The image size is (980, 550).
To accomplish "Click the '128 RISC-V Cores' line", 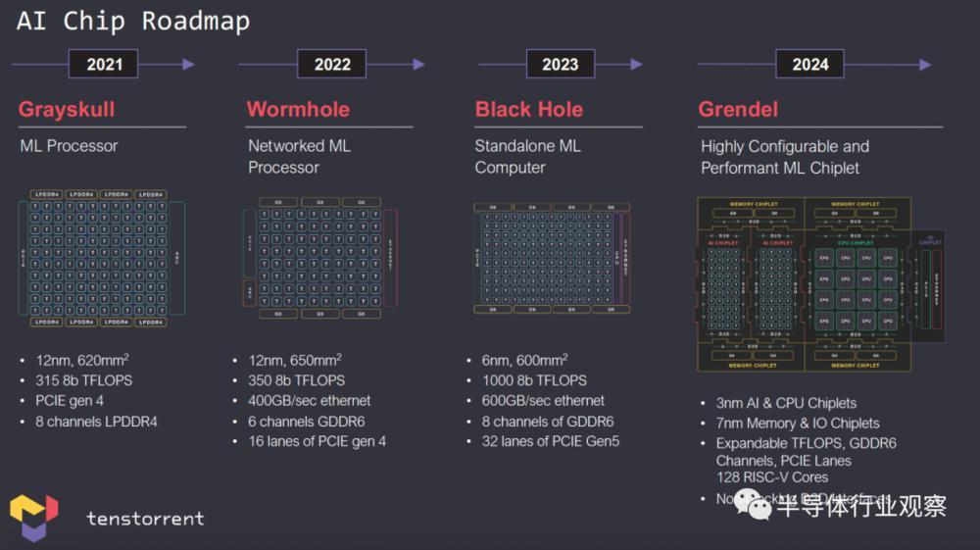I will pos(772,477).
